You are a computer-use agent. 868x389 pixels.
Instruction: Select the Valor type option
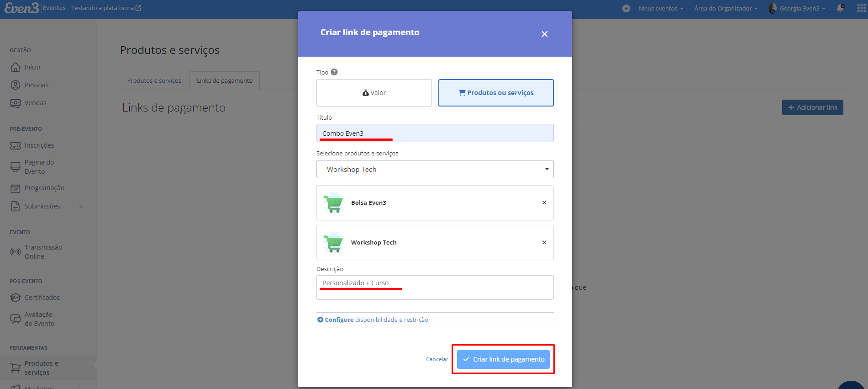374,93
